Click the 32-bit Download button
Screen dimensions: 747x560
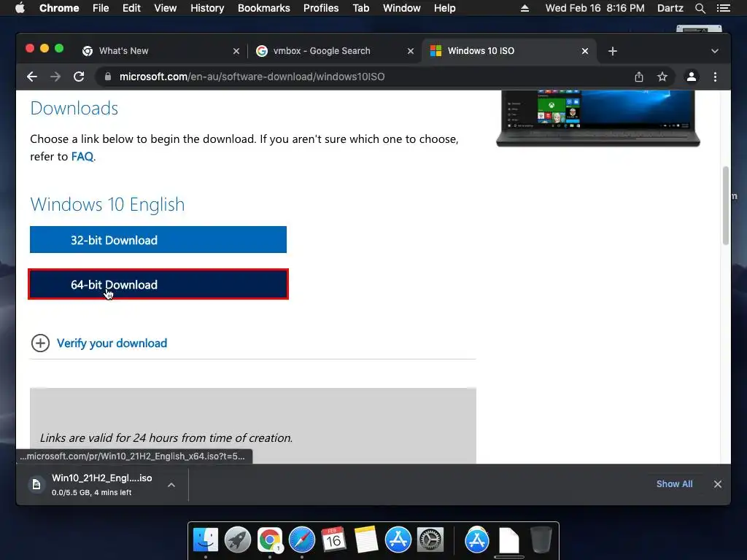(x=158, y=239)
